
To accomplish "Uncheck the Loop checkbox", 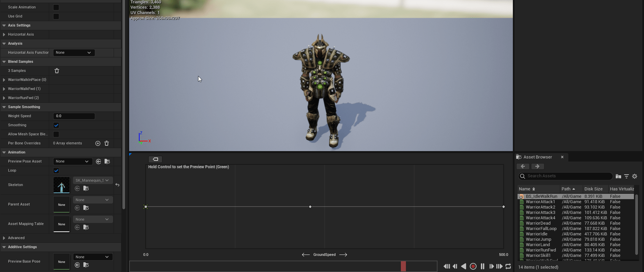I will [56, 171].
